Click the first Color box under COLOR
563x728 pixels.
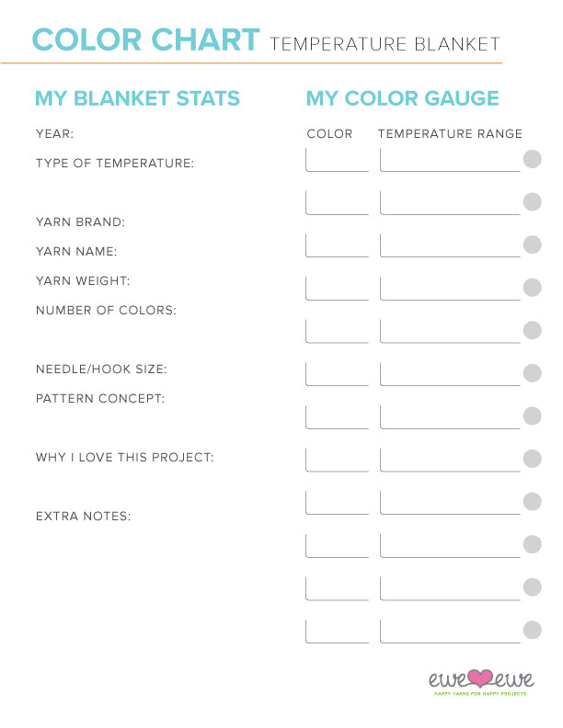[x=337, y=160]
